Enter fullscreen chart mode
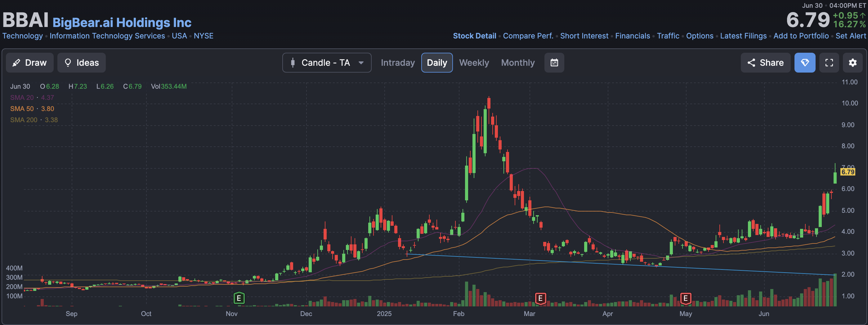This screenshot has width=868, height=325. 829,63
